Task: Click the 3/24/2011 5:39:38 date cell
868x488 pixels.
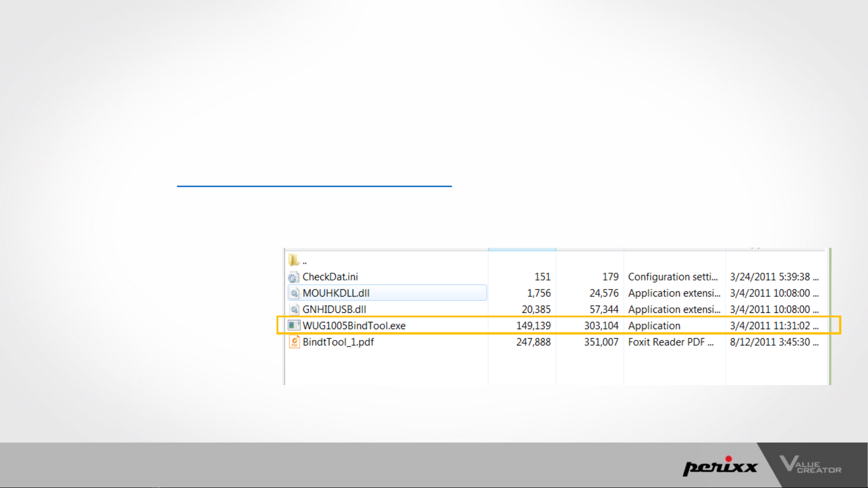Action: tap(774, 277)
